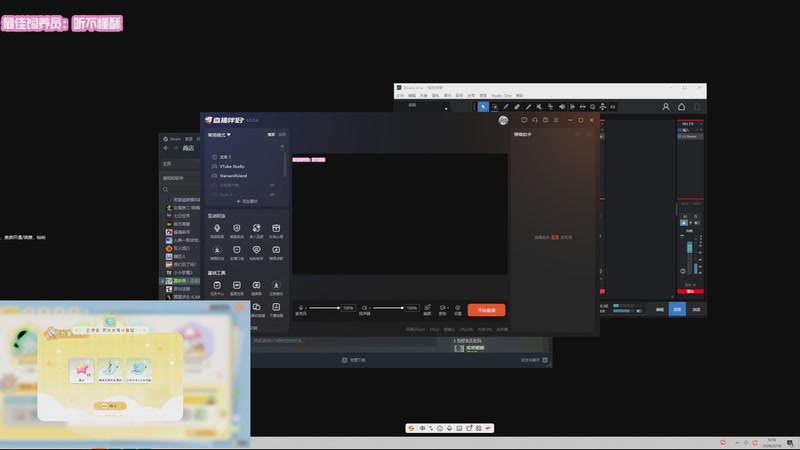Image resolution: width=800 pixels, height=450 pixels.
Task: Open the hamburger menu in streaming title bar
Action: [x=556, y=120]
